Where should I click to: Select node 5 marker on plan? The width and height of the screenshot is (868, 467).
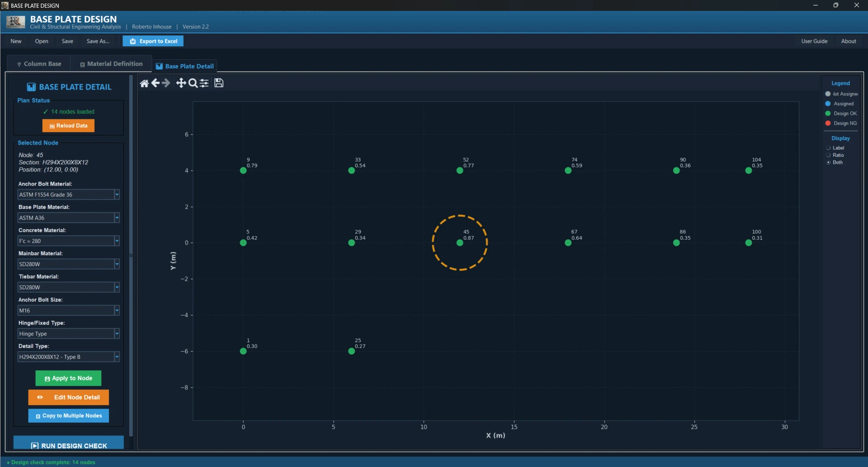243,243
